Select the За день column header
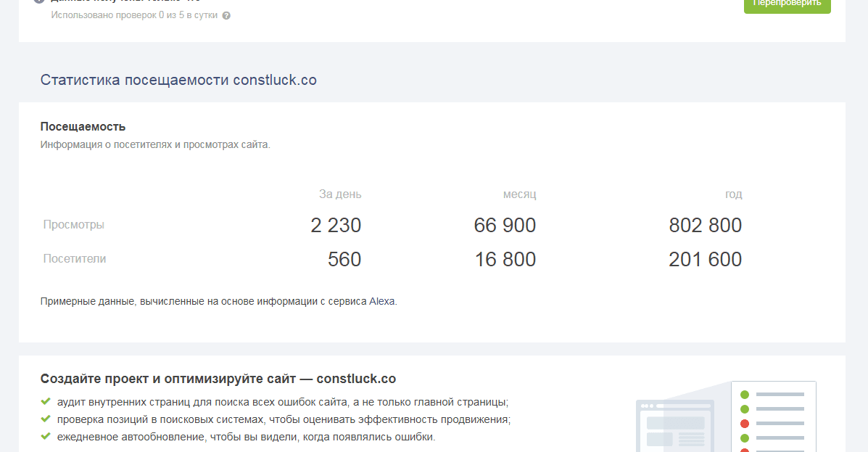868x452 pixels. [x=342, y=194]
